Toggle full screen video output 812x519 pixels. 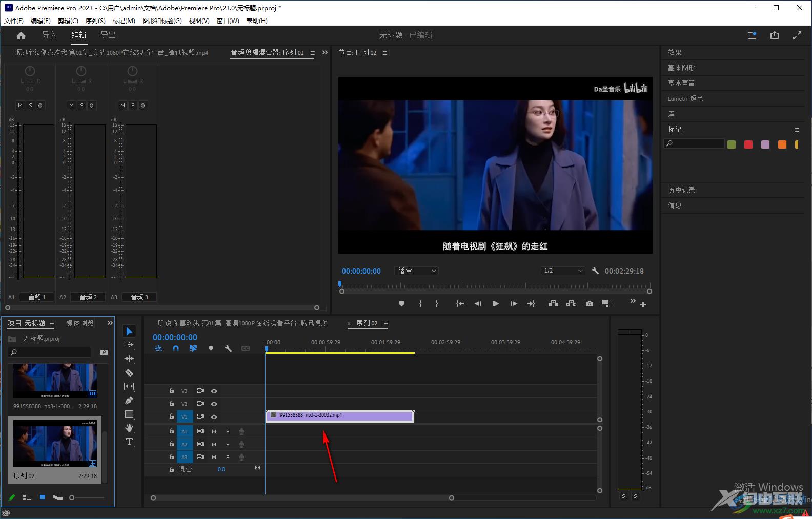point(797,35)
